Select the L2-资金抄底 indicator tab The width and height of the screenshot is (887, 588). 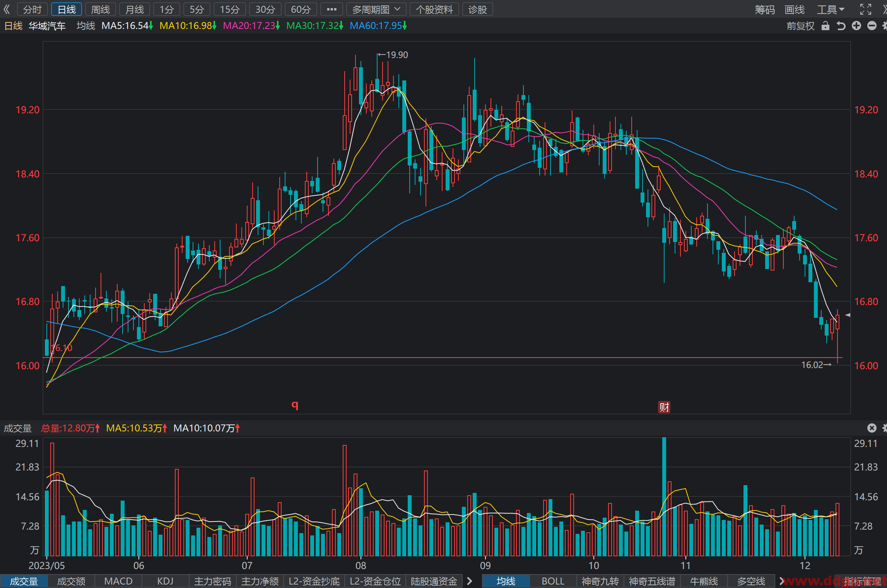(x=314, y=581)
